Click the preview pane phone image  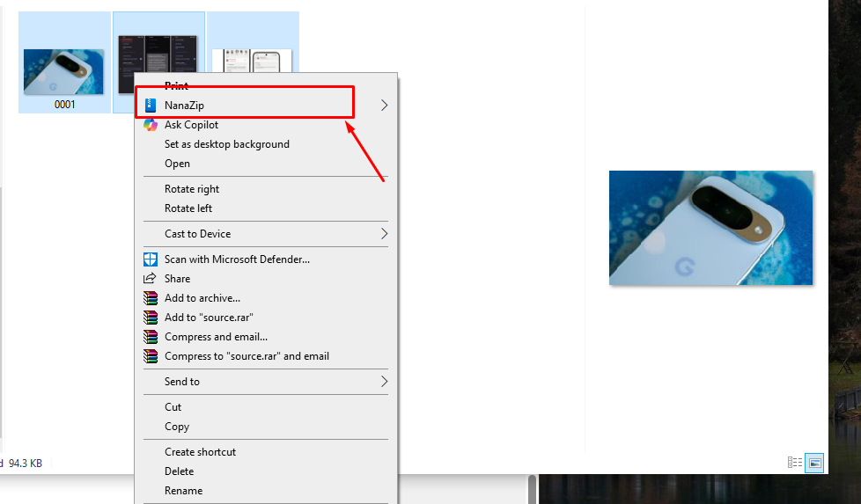click(x=710, y=228)
